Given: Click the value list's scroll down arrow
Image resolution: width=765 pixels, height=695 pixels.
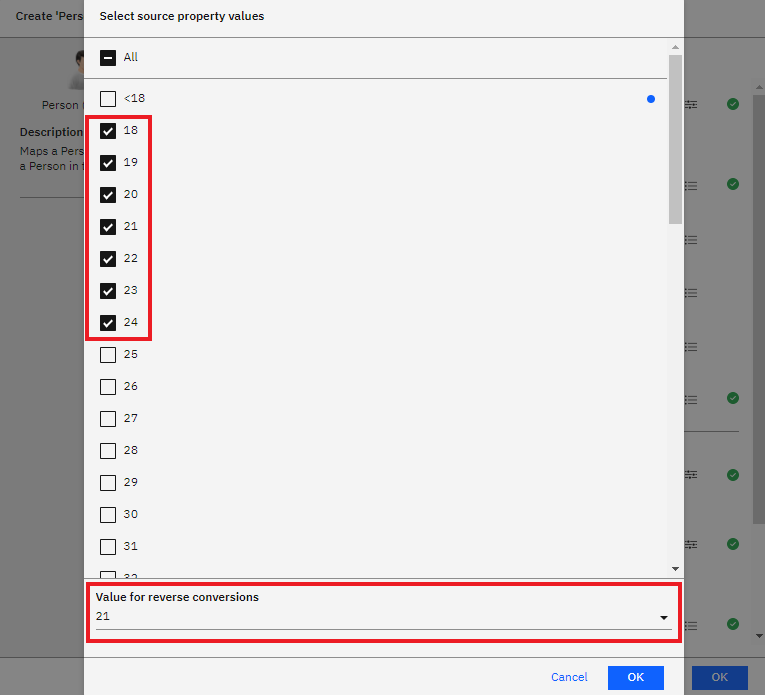Looking at the screenshot, I should point(675,568).
